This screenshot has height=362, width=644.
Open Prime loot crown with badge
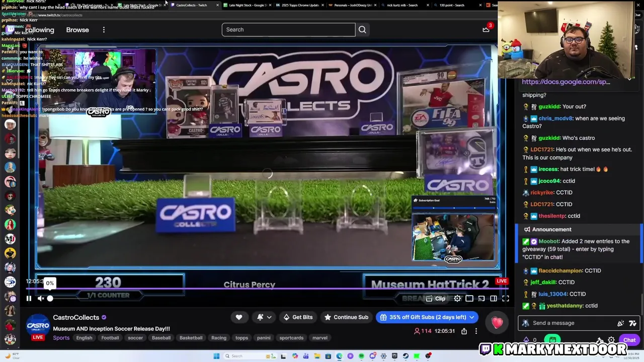coord(487,29)
